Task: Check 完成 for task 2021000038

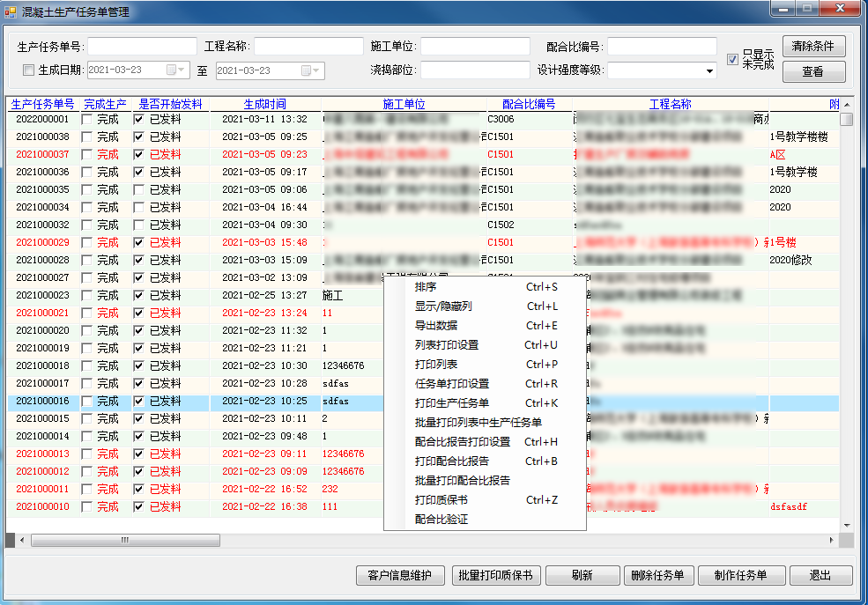Action: (x=86, y=136)
